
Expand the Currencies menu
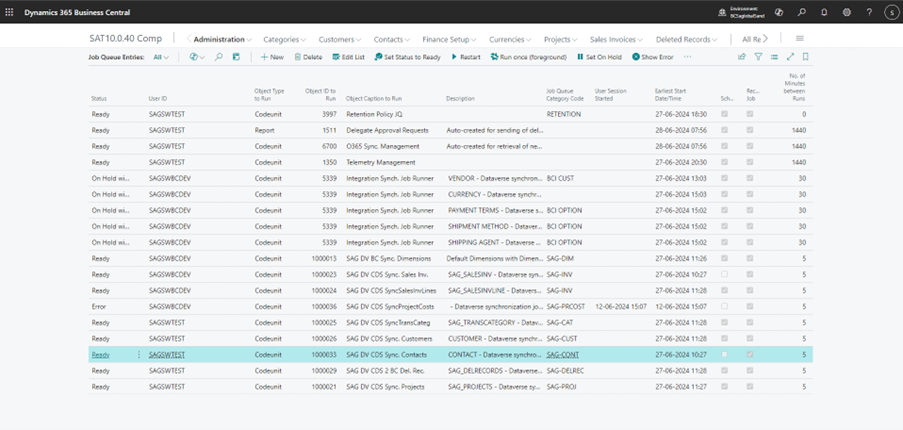[510, 40]
